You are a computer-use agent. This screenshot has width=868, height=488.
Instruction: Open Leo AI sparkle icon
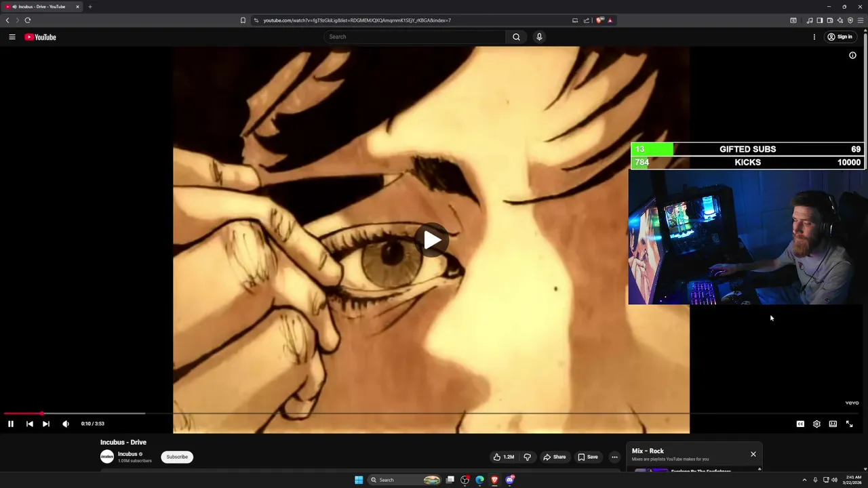click(x=840, y=20)
